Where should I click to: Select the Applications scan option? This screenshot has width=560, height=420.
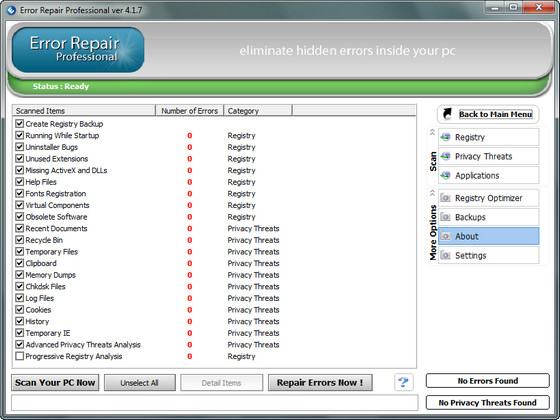point(489,175)
